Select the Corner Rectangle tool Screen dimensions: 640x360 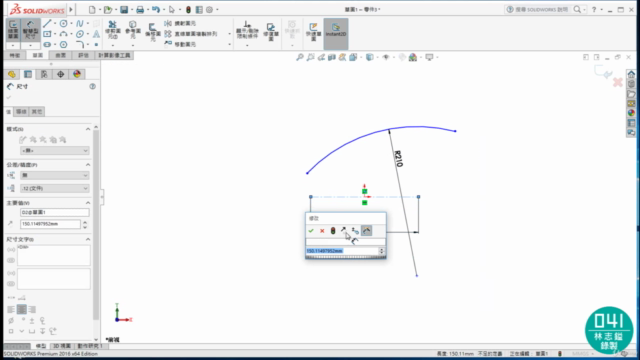[x=47, y=34]
